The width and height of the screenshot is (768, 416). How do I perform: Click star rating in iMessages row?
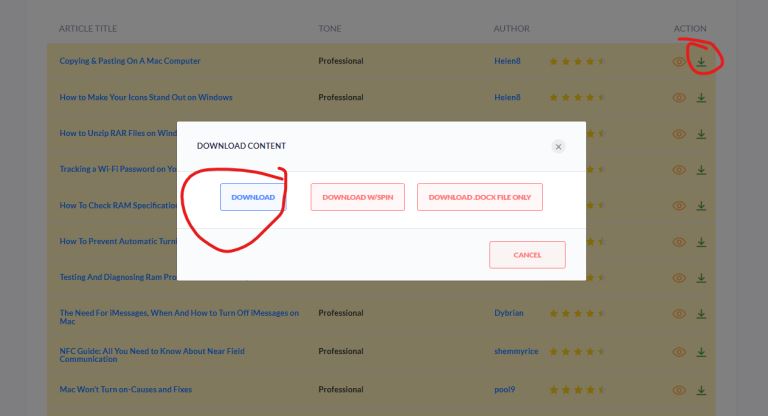(x=576, y=313)
